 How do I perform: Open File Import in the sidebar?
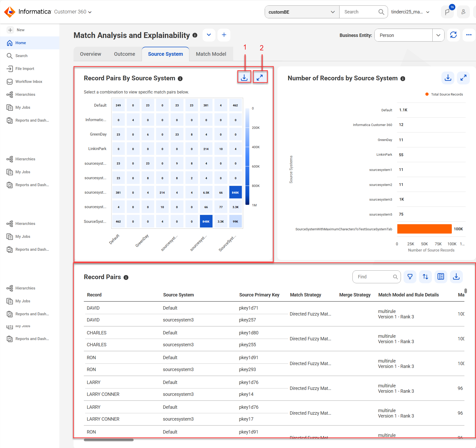(30, 69)
